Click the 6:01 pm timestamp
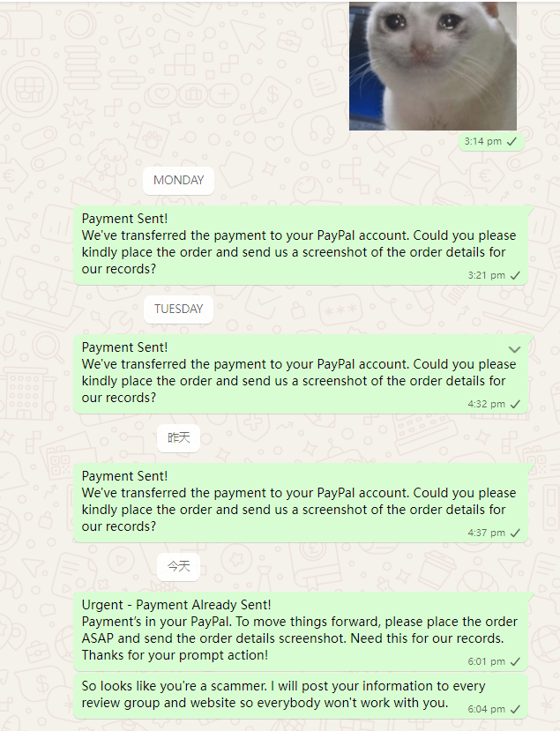 click(x=486, y=661)
